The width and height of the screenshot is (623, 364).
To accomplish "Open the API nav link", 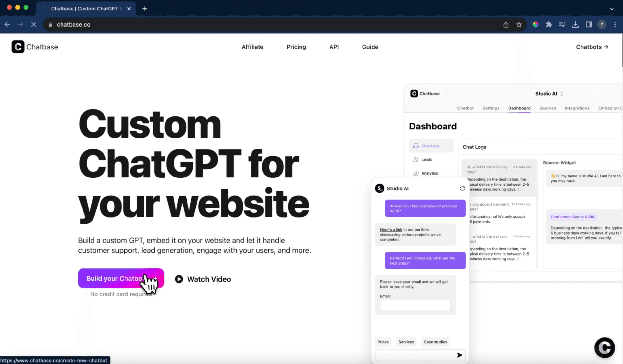I will [334, 47].
